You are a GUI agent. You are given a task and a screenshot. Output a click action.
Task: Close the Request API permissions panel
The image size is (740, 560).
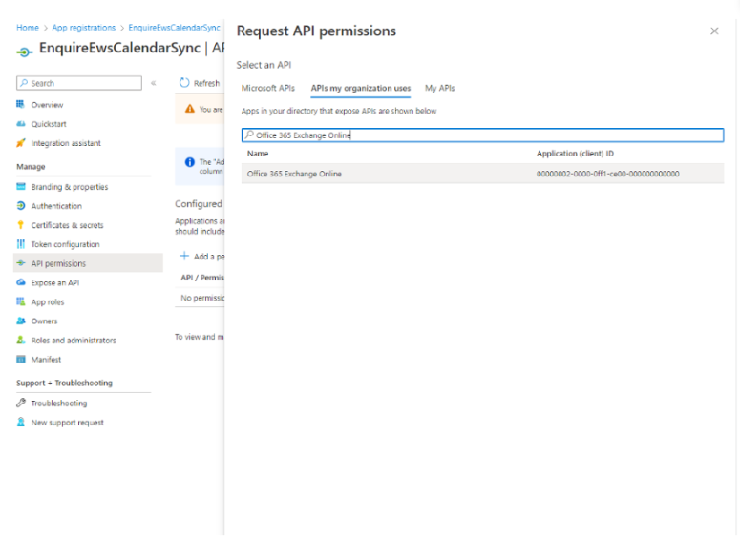pyautogui.click(x=714, y=31)
